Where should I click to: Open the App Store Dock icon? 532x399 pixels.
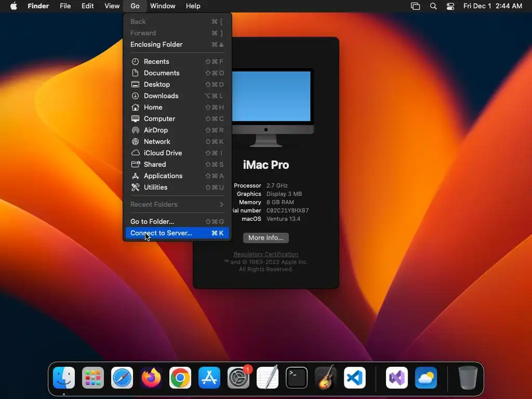(x=209, y=378)
